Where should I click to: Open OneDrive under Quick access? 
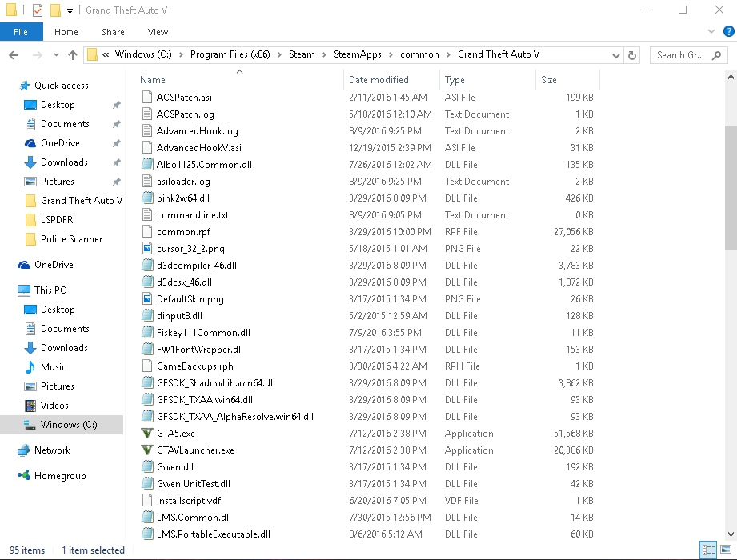(x=60, y=143)
